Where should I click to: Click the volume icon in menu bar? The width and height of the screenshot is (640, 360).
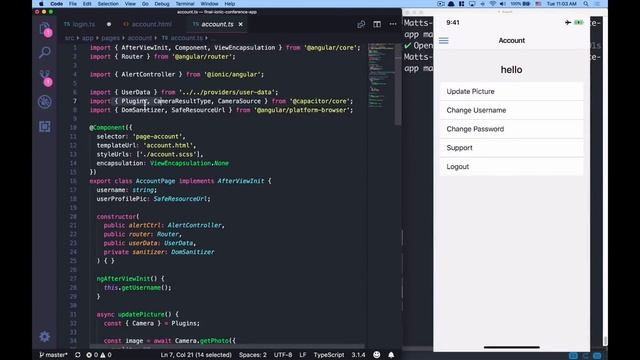(503, 4)
